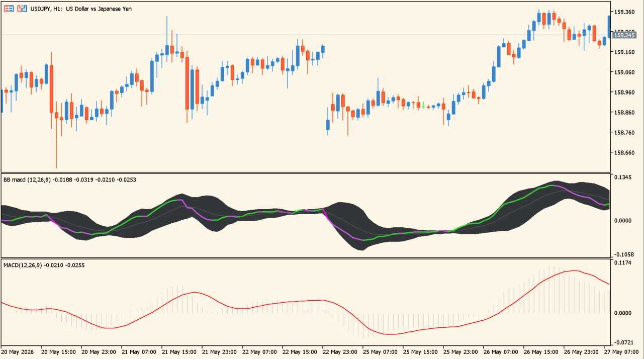Viewport: 644px width, 359px height.
Task: Click the 22 May 23:00 time label
Action: tap(340, 351)
